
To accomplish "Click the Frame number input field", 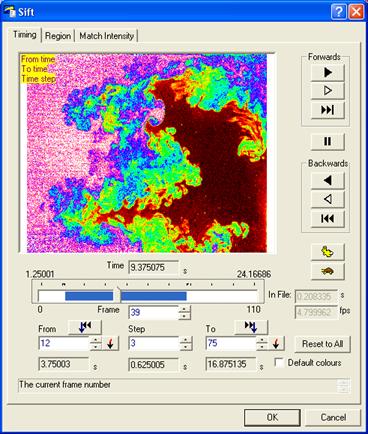I will pos(153,312).
